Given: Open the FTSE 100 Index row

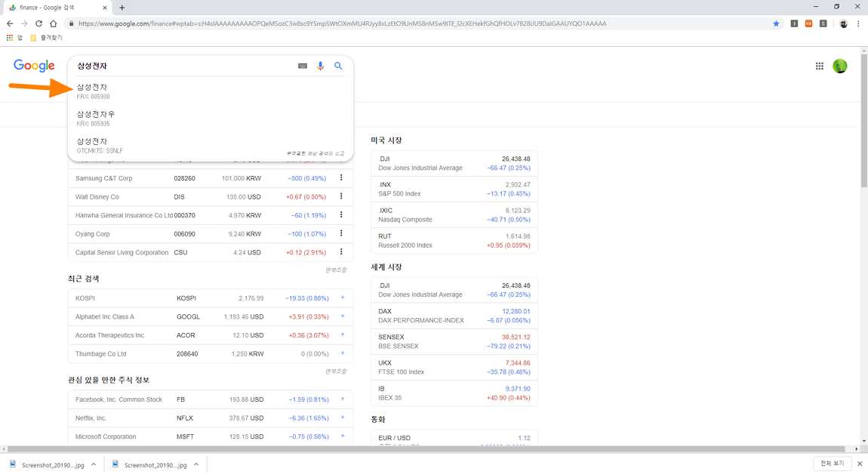Looking at the screenshot, I should click(454, 367).
